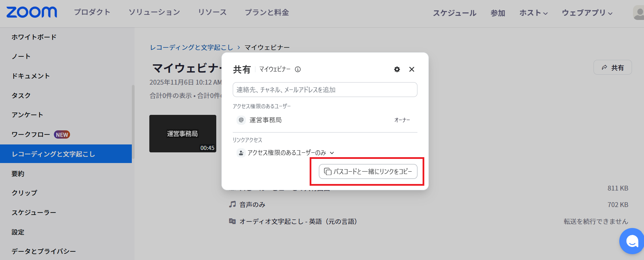Image resolution: width=644 pixels, height=260 pixels.
Task: Open the 運営事務局 recording thumbnail
Action: click(x=183, y=133)
